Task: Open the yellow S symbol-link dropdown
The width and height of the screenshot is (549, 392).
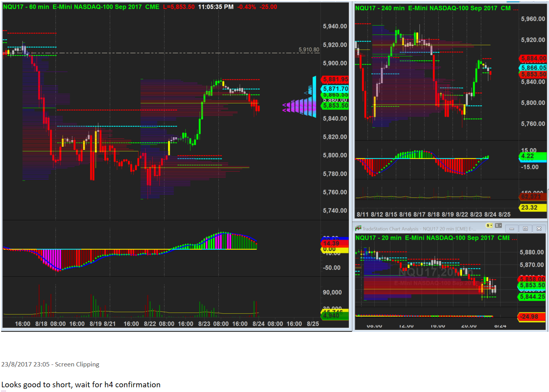Action: (x=489, y=226)
